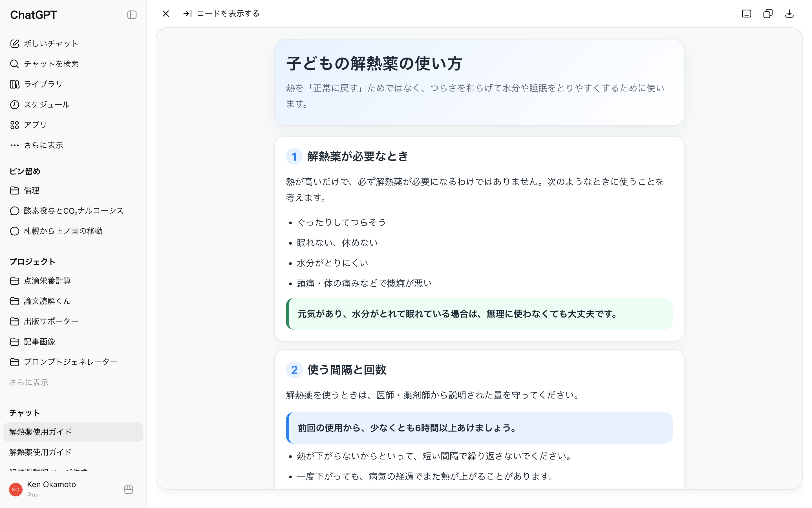Click the copy icon at top right

768,14
